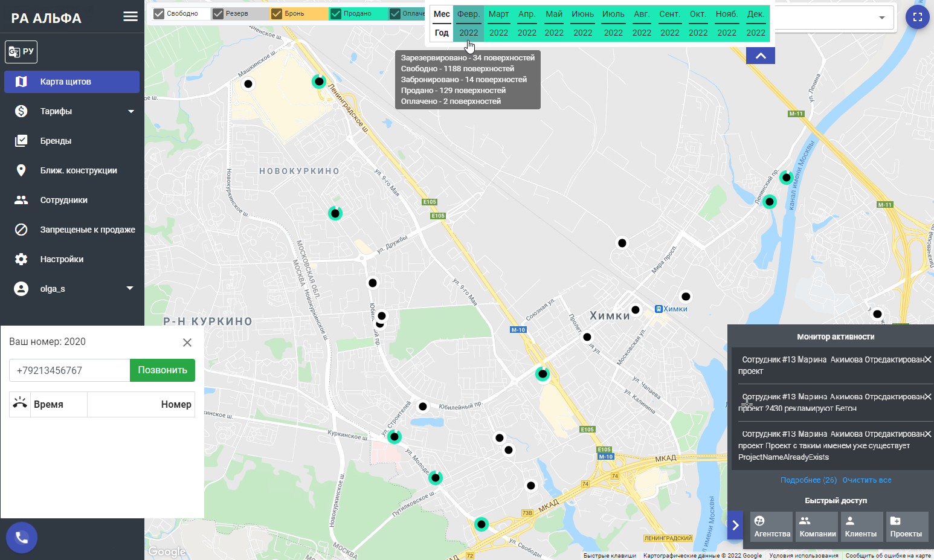Select the Дек. 2022 month tab
The width and height of the screenshot is (934, 560).
pos(756,23)
